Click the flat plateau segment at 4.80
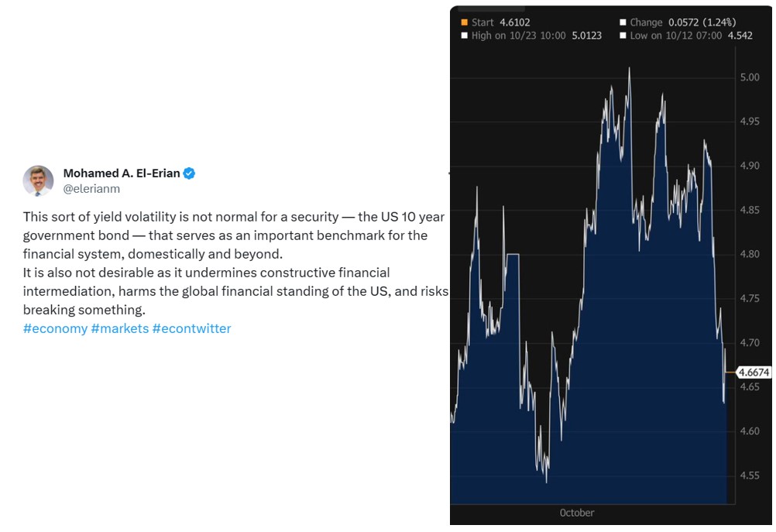 pyautogui.click(x=513, y=254)
